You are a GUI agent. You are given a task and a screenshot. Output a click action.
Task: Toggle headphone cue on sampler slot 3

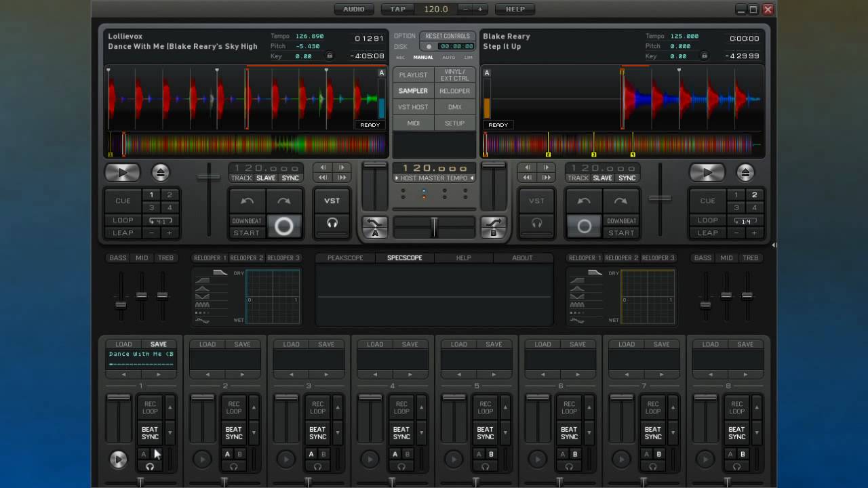point(317,466)
